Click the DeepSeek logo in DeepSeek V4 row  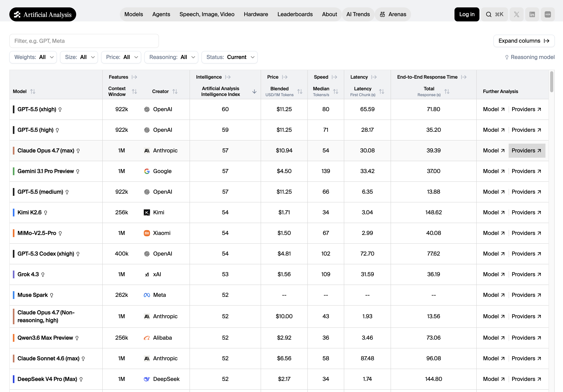(x=147, y=379)
